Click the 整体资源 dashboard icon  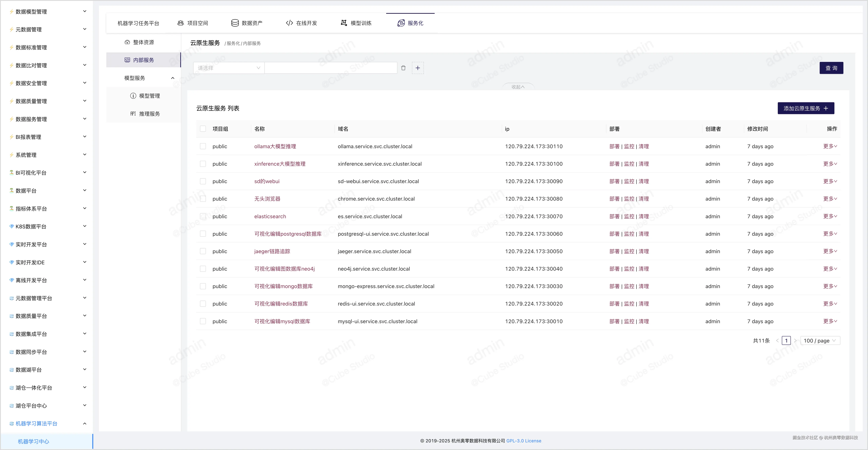click(127, 42)
